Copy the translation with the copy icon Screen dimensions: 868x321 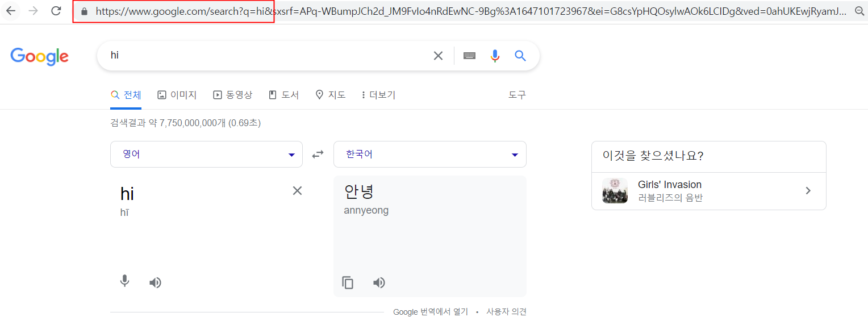348,282
